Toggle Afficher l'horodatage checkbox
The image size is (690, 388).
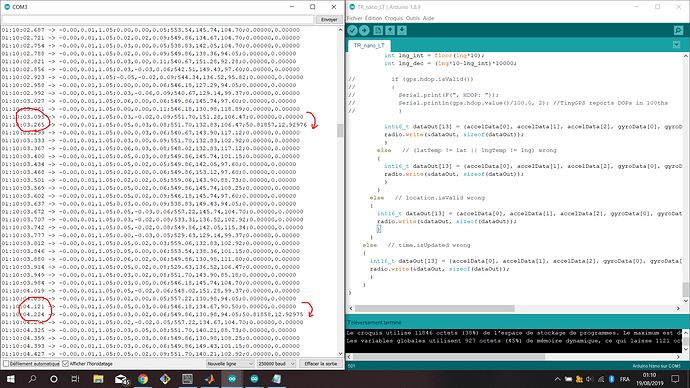66,364
